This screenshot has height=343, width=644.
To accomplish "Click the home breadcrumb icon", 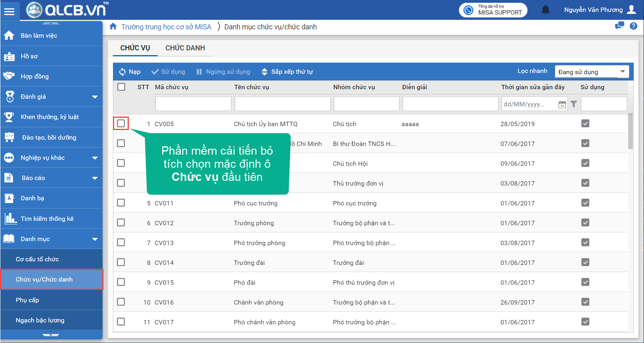I will click(x=113, y=27).
